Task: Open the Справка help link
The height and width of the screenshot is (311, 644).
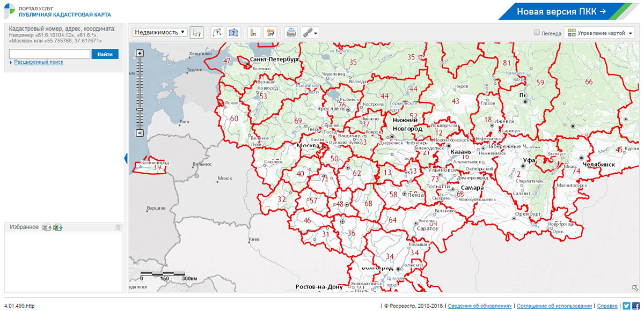Action: pos(607,306)
